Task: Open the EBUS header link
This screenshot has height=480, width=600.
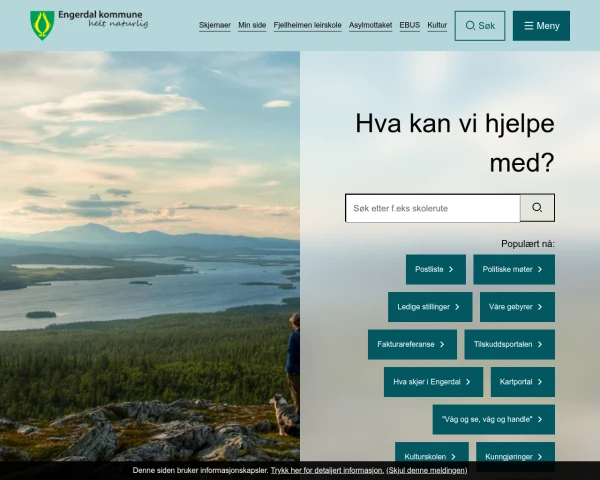Action: coord(409,25)
